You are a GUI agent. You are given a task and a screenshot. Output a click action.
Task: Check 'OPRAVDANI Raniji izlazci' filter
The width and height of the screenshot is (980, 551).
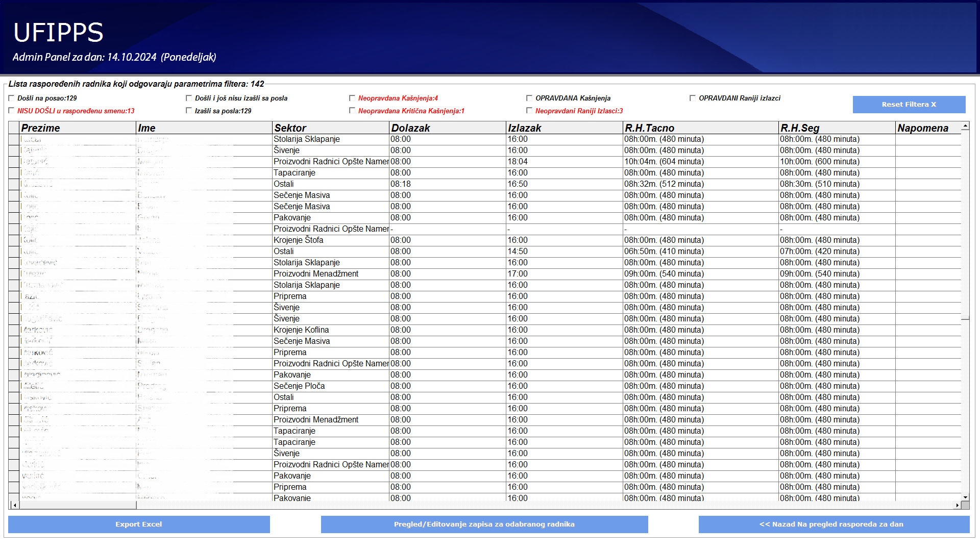coord(693,98)
